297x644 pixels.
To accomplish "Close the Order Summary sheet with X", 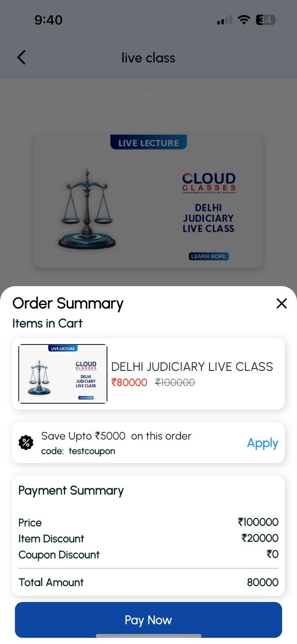I will pos(282,303).
